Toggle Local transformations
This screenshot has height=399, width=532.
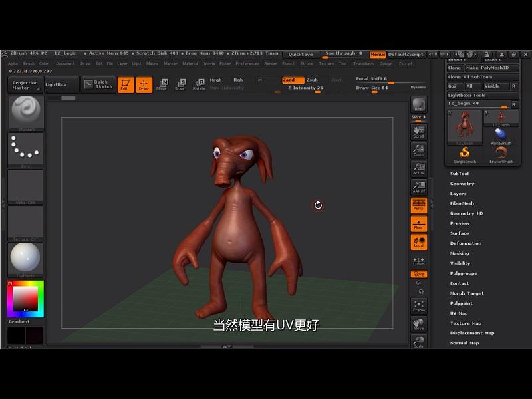click(x=419, y=242)
